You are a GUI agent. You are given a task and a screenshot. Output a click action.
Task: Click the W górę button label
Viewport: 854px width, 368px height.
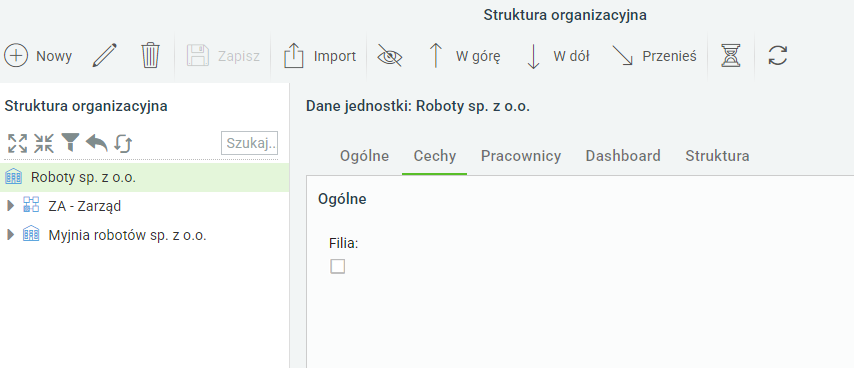[478, 56]
